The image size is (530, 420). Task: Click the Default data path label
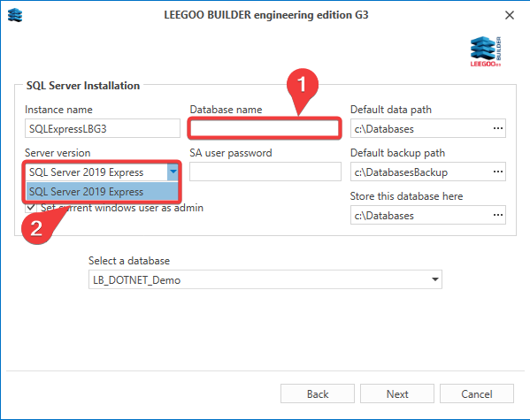click(391, 110)
